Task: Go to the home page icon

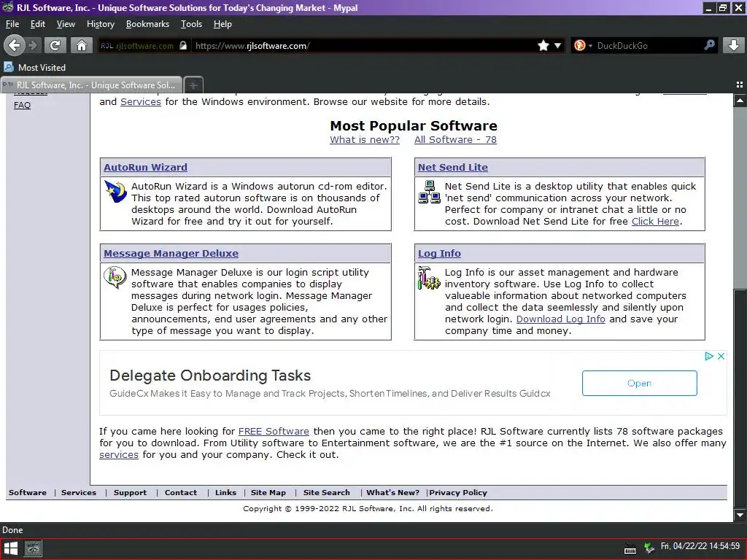Action: (82, 45)
